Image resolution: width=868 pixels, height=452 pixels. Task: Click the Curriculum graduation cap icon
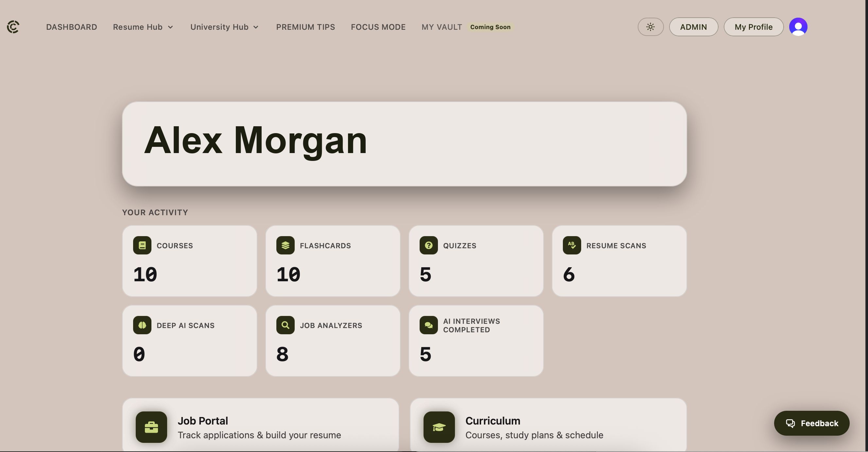(x=439, y=427)
